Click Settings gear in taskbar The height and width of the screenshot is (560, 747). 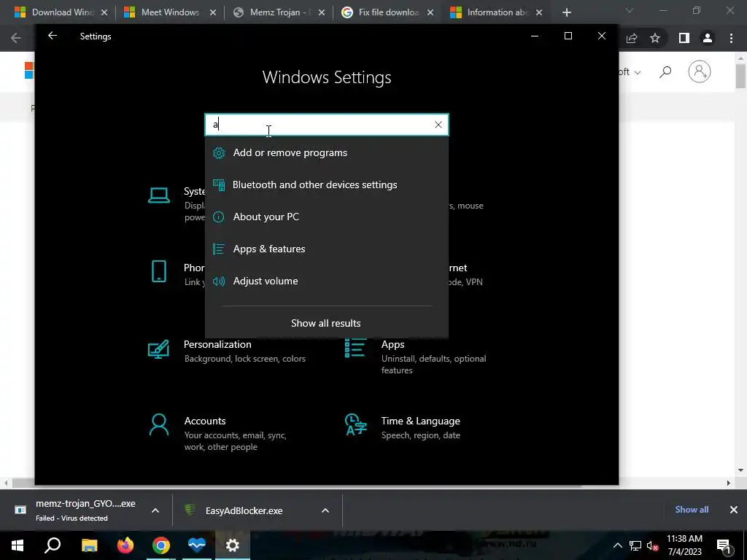click(x=233, y=545)
